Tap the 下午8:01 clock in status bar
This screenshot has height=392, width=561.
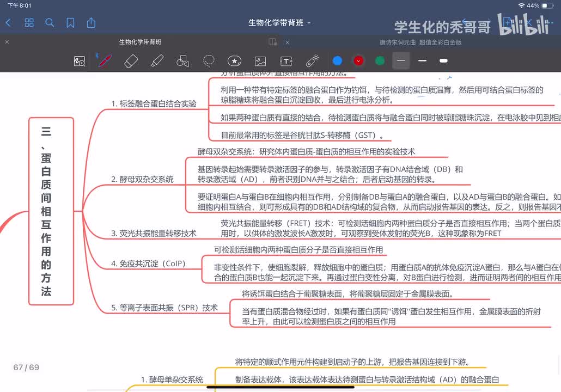[x=19, y=5]
